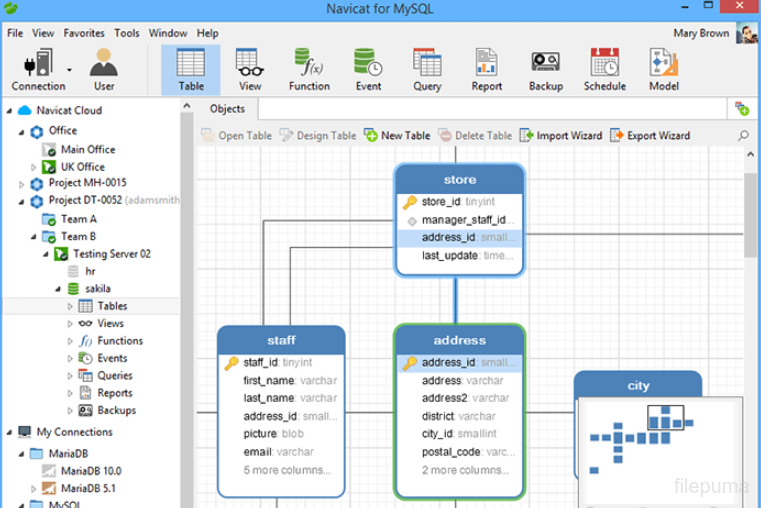Collapse the My Connections tree node
Screen dimensions: 761x508
(10, 433)
